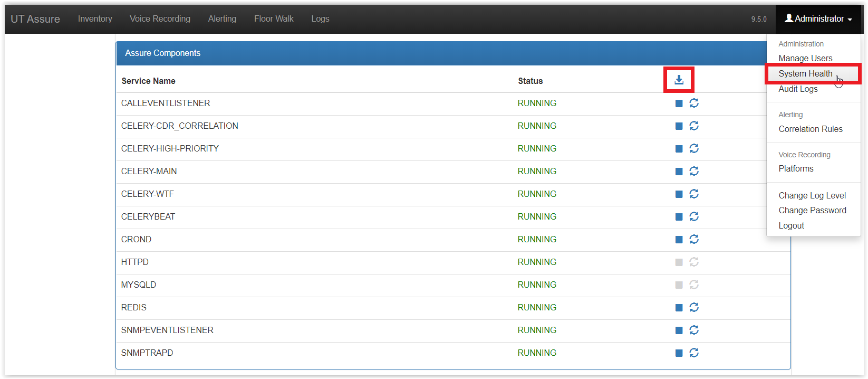Restart the CELERY-MAIN service

pos(694,171)
